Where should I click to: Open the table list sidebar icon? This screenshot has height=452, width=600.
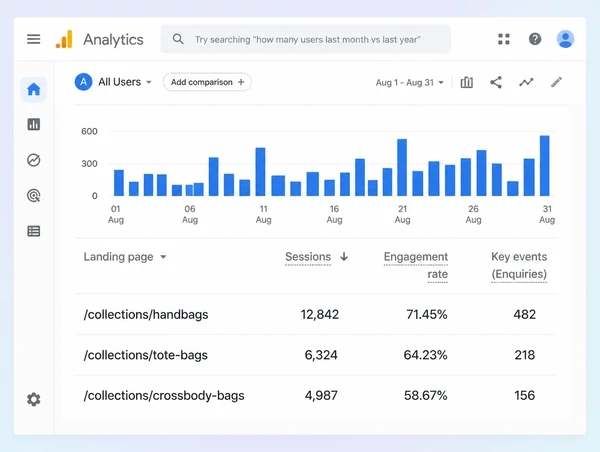click(x=34, y=231)
